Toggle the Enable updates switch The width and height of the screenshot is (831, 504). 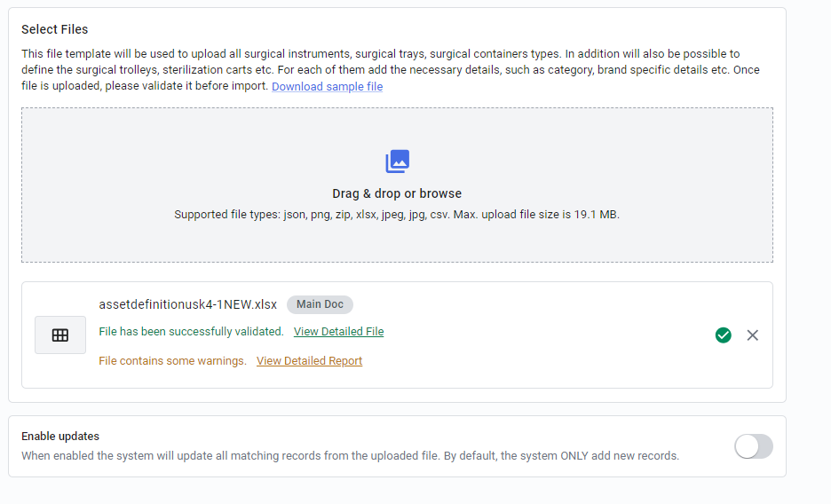(x=753, y=446)
